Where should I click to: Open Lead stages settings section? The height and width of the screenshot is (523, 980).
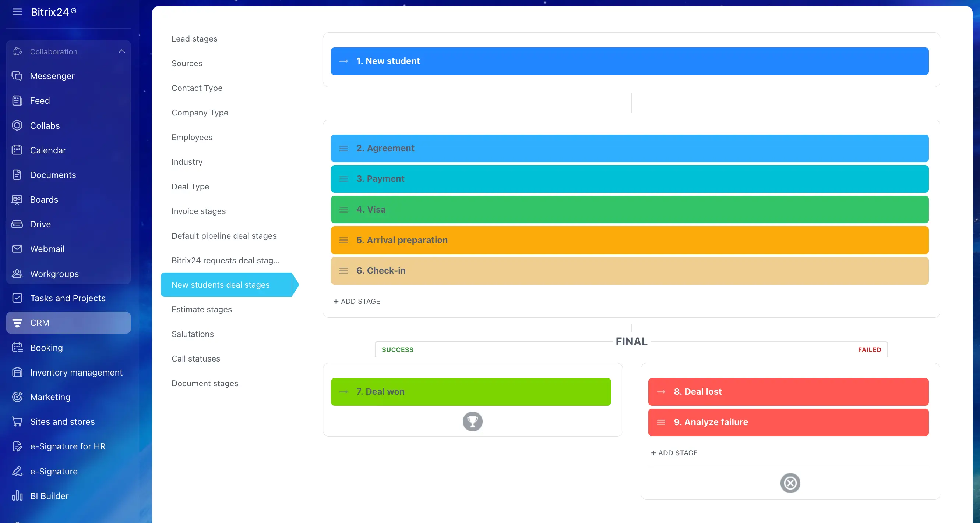(x=194, y=39)
